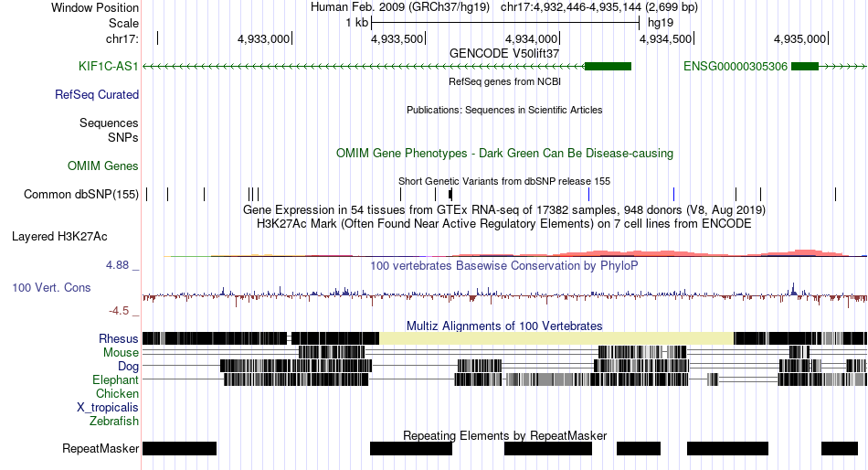
Task: Open the RefSeq Curated track label
Action: click(97, 95)
